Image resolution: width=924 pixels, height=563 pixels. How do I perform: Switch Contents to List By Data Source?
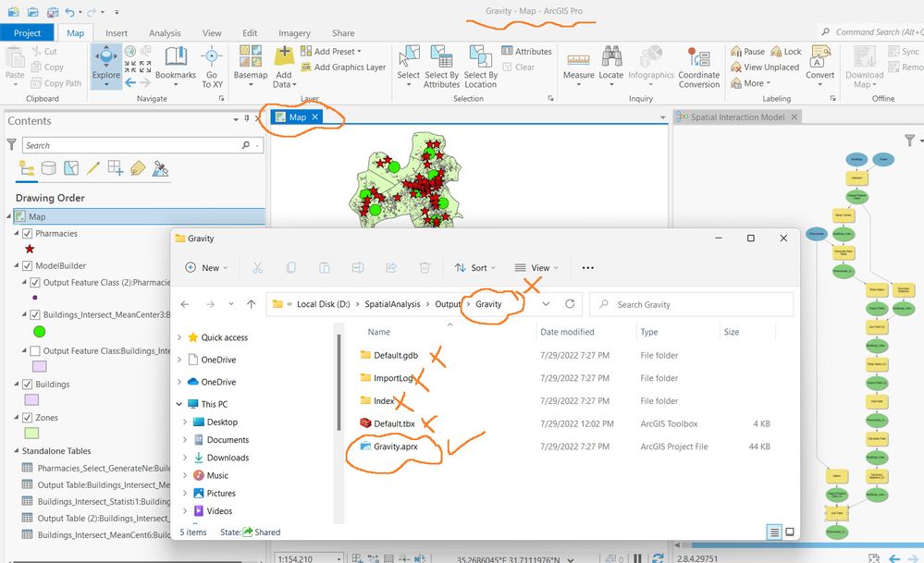(49, 168)
